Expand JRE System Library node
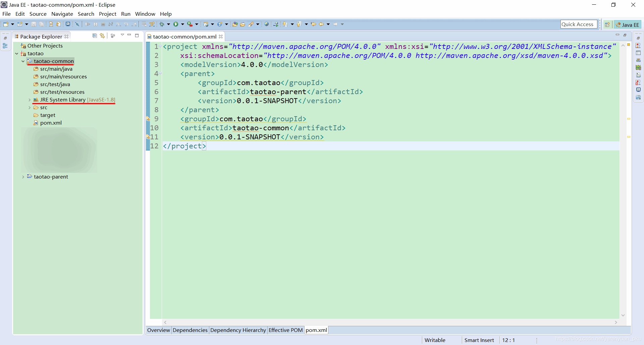 pyautogui.click(x=30, y=100)
